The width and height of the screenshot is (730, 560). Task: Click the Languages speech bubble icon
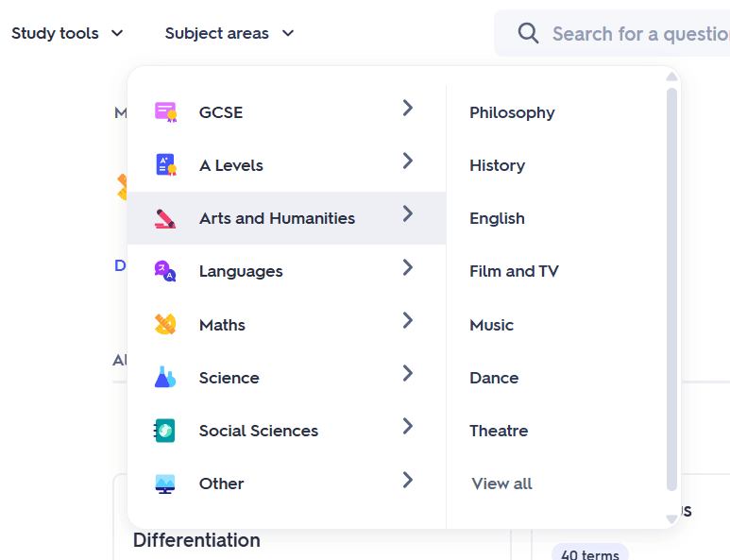[x=165, y=271]
